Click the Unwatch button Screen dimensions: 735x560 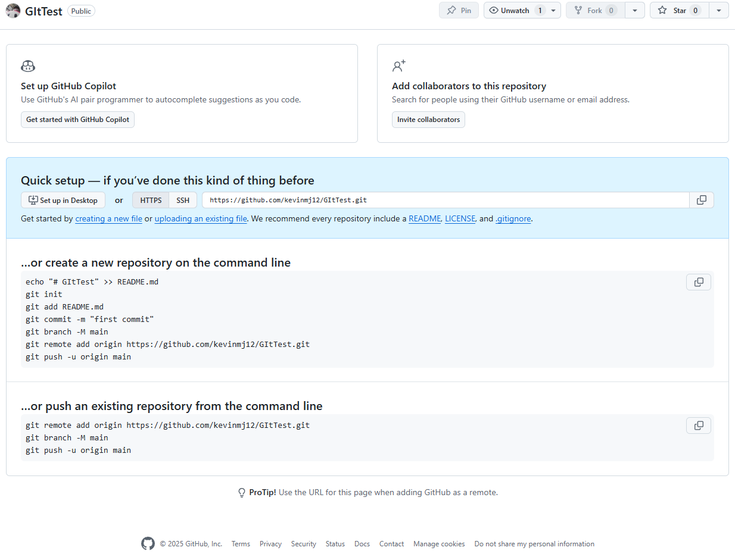click(x=515, y=11)
